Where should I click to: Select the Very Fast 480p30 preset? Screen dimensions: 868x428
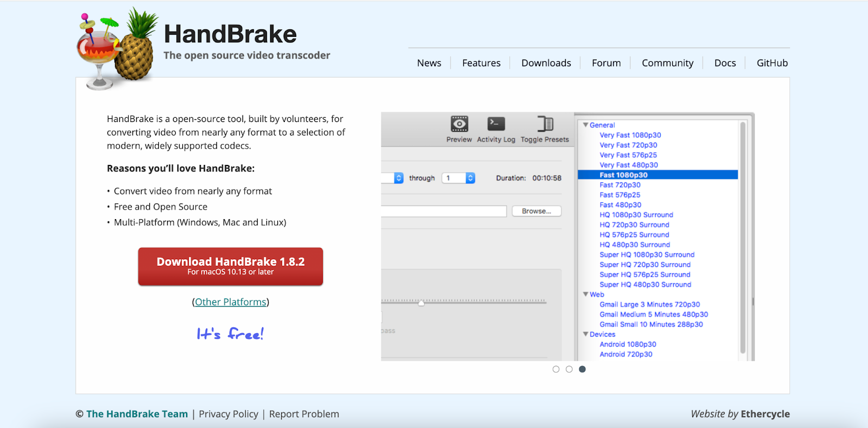pos(629,165)
